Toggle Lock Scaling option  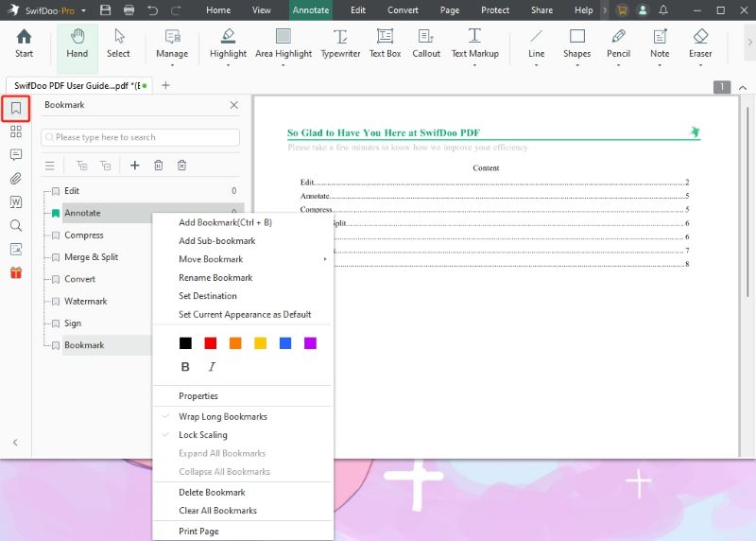pyautogui.click(x=203, y=435)
